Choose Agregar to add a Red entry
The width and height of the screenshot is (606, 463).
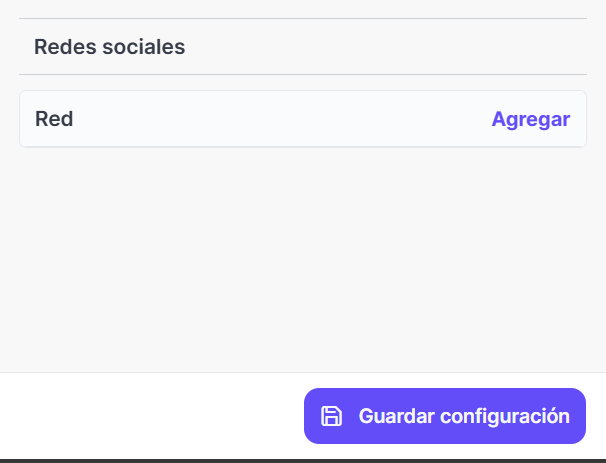530,119
